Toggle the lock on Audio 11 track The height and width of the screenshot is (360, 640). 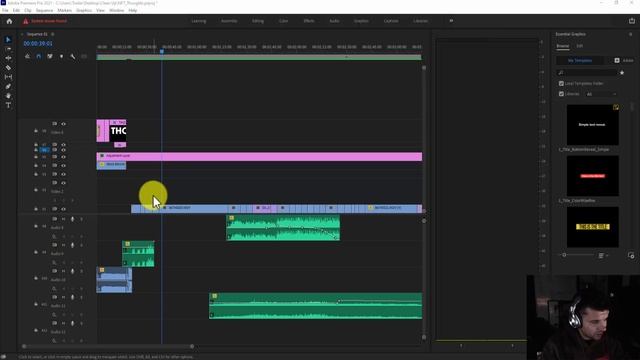pos(36,304)
